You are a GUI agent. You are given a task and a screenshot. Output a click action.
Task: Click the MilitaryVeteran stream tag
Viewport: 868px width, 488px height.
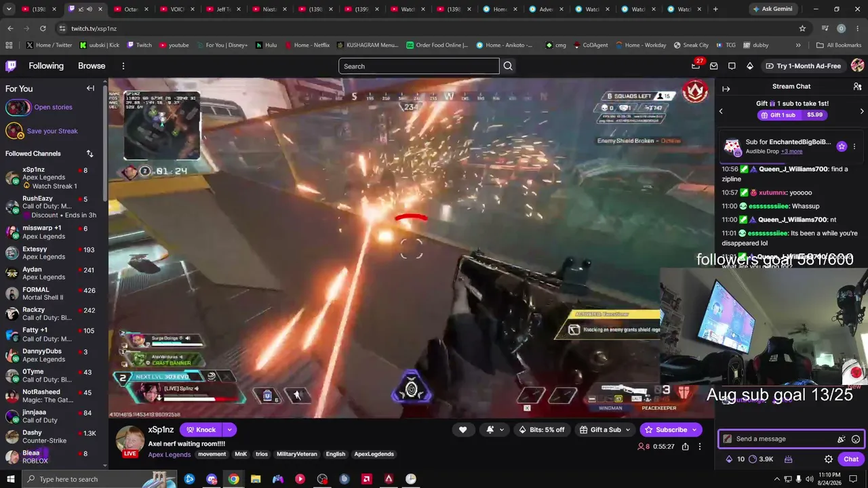[x=296, y=454]
